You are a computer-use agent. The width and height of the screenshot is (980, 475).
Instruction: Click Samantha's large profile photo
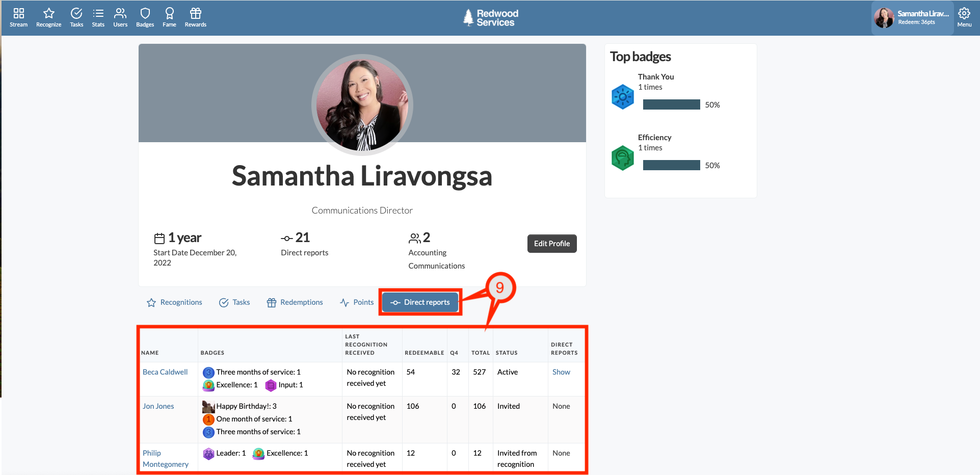point(362,105)
